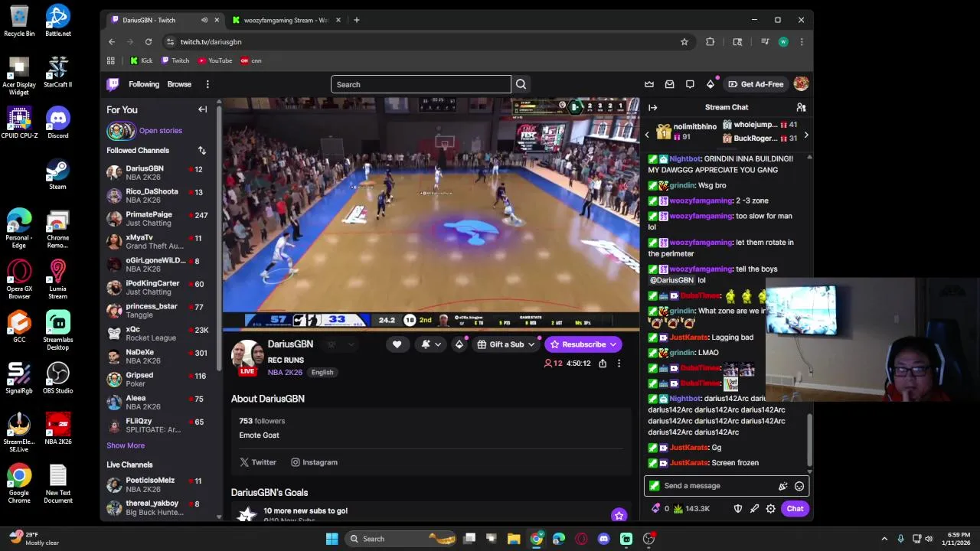Show previous gift leaderboard entries

coord(646,135)
